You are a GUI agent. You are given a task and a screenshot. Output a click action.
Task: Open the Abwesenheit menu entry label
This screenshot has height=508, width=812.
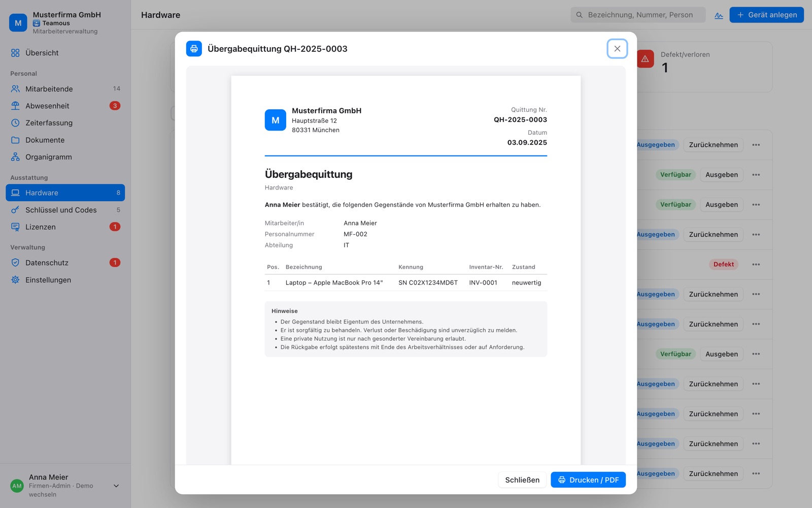pyautogui.click(x=47, y=106)
